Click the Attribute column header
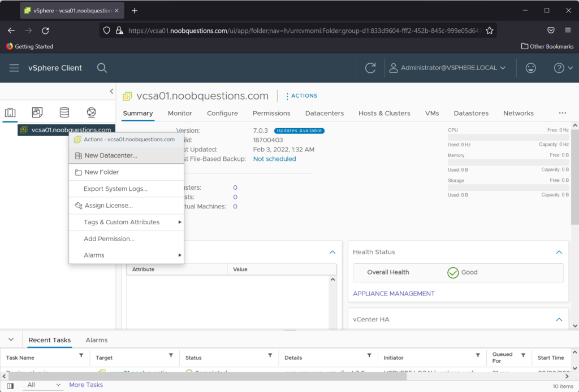 click(x=177, y=269)
